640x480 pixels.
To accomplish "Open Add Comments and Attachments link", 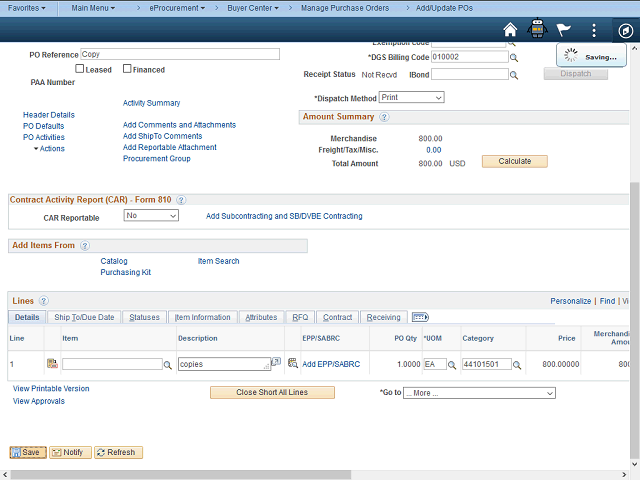I will pyautogui.click(x=179, y=125).
